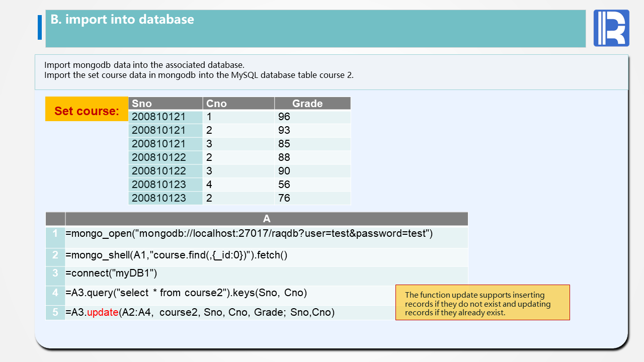644x362 pixels.
Task: Select the Sno column header
Action: coord(166,104)
